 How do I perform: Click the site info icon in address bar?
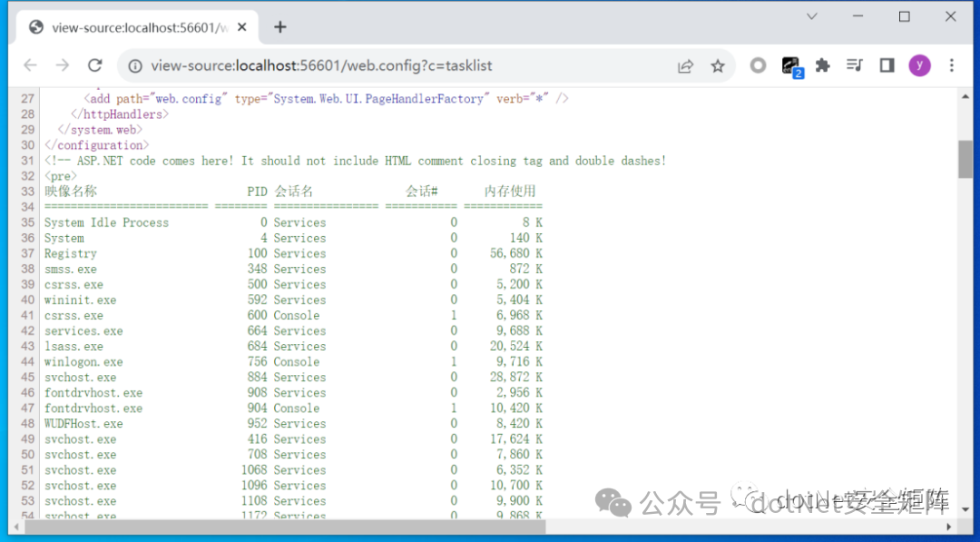coord(135,65)
